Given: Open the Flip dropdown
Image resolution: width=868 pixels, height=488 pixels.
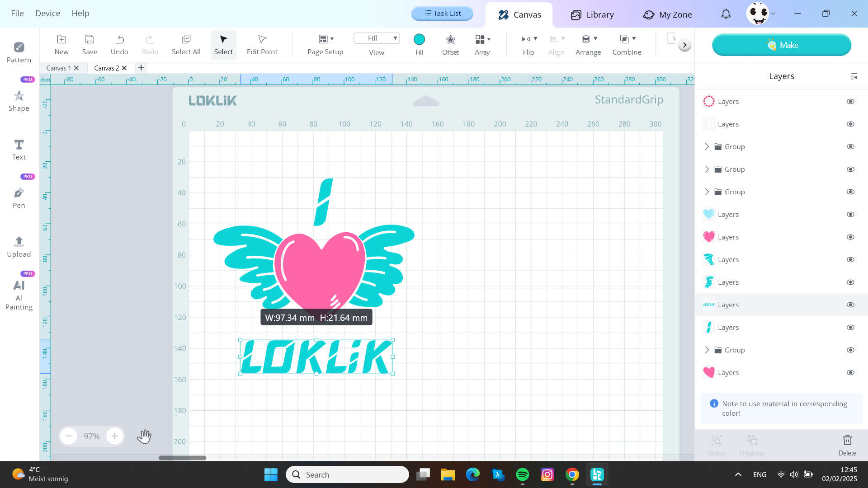Looking at the screenshot, I should (529, 45).
